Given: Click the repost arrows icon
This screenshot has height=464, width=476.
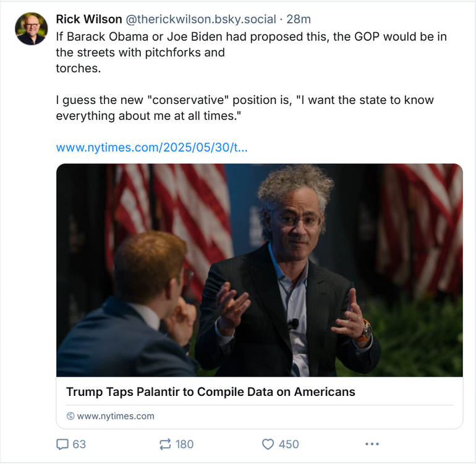Looking at the screenshot, I should point(165,444).
